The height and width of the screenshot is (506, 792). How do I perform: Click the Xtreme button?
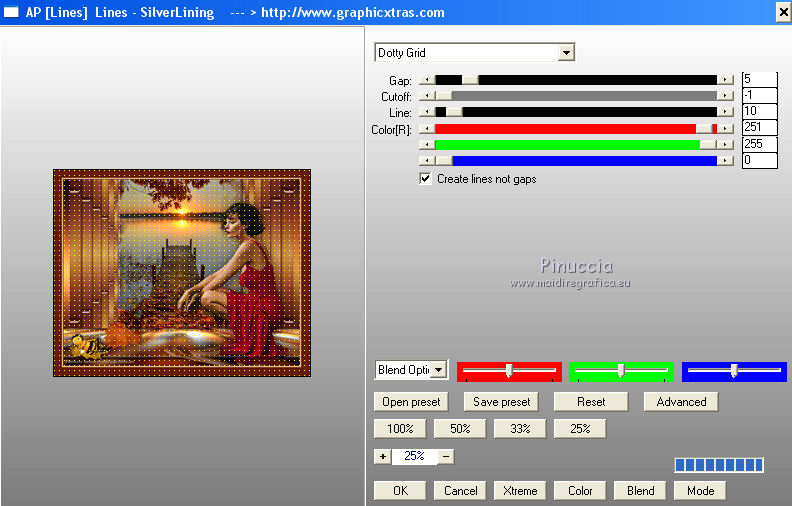pyautogui.click(x=520, y=491)
